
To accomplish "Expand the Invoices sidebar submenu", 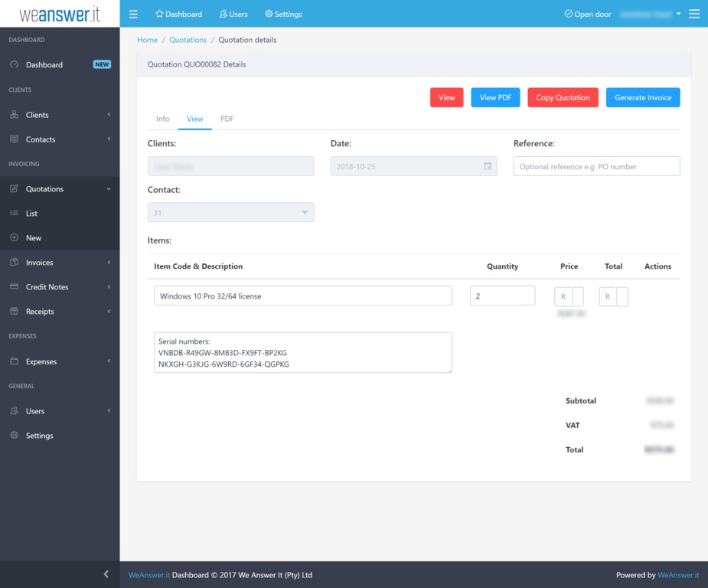I will [x=109, y=262].
